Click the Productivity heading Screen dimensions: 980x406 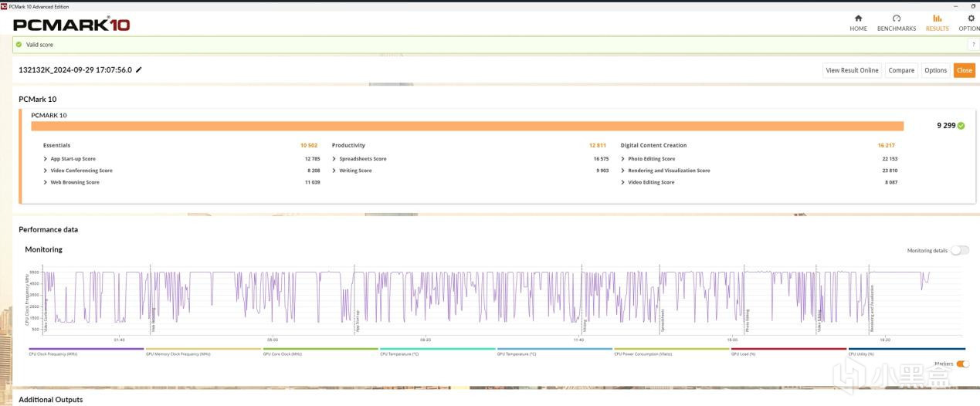tap(348, 145)
